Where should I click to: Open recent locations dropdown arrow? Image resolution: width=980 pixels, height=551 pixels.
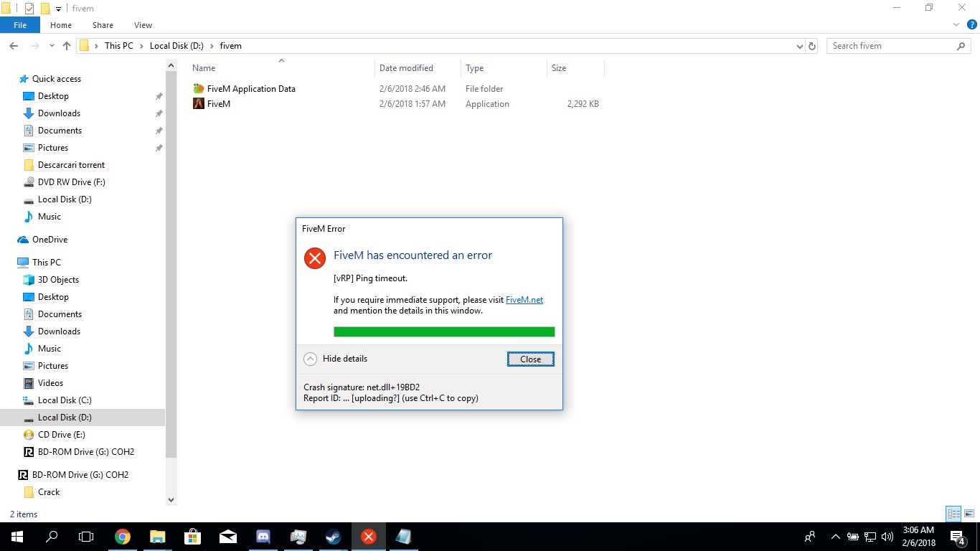click(52, 46)
